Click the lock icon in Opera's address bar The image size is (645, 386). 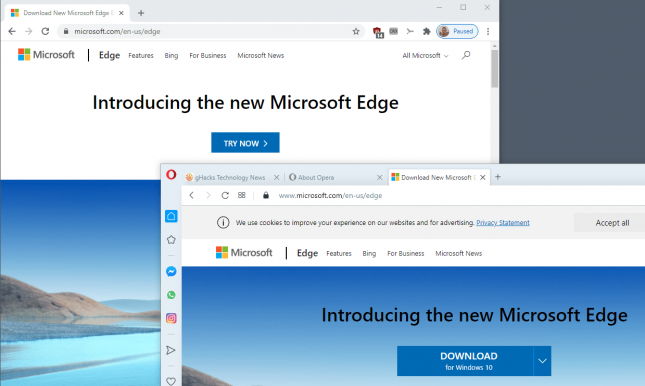[x=266, y=195]
